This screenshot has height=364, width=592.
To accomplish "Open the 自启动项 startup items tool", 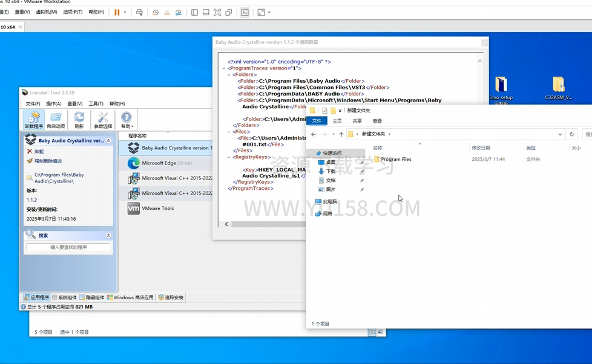I will 56,120.
